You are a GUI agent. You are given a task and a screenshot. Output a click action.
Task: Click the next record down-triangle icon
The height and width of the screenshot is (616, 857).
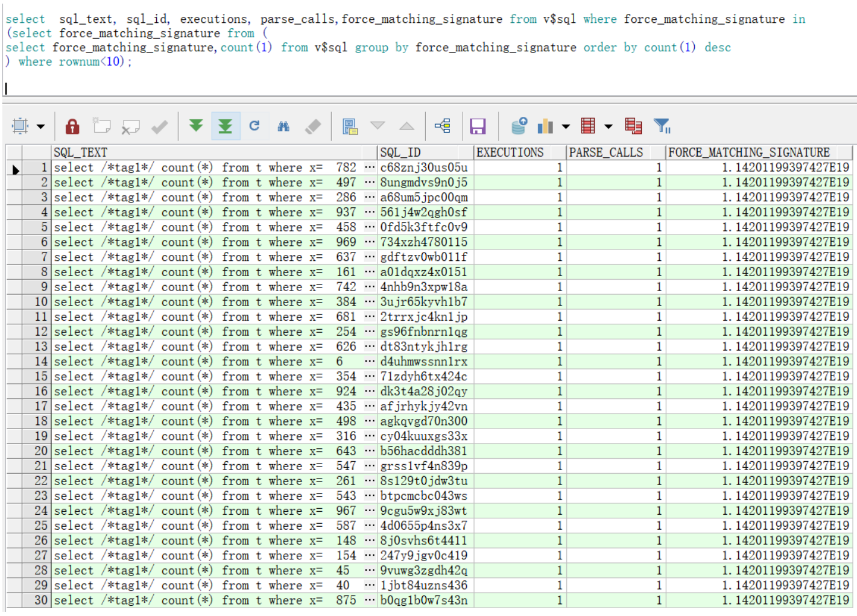point(378,125)
